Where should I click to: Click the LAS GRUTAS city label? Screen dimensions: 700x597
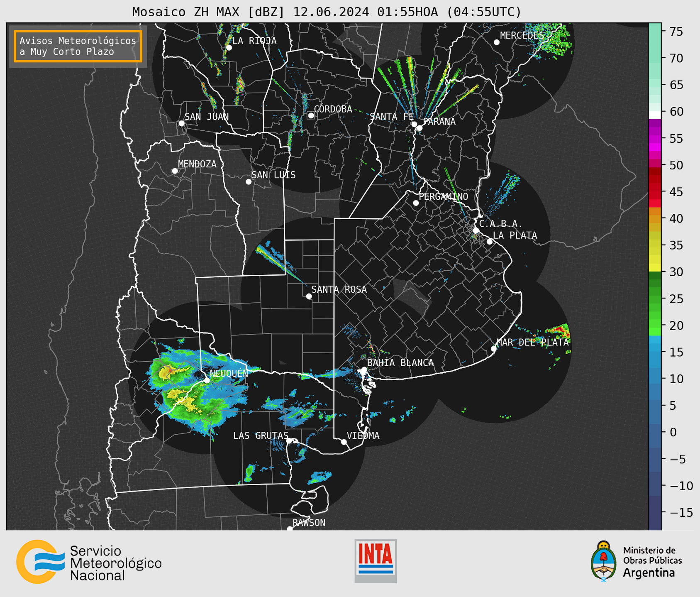[x=261, y=436]
